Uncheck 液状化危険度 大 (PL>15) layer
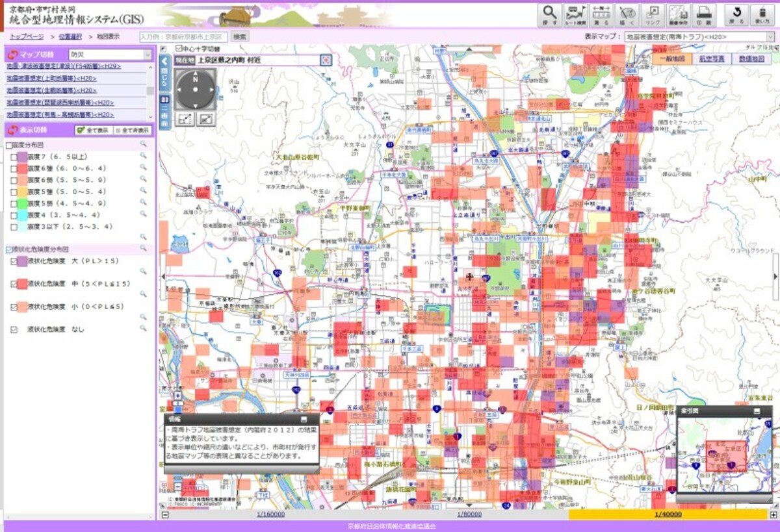The height and width of the screenshot is (532, 780). click(14, 261)
